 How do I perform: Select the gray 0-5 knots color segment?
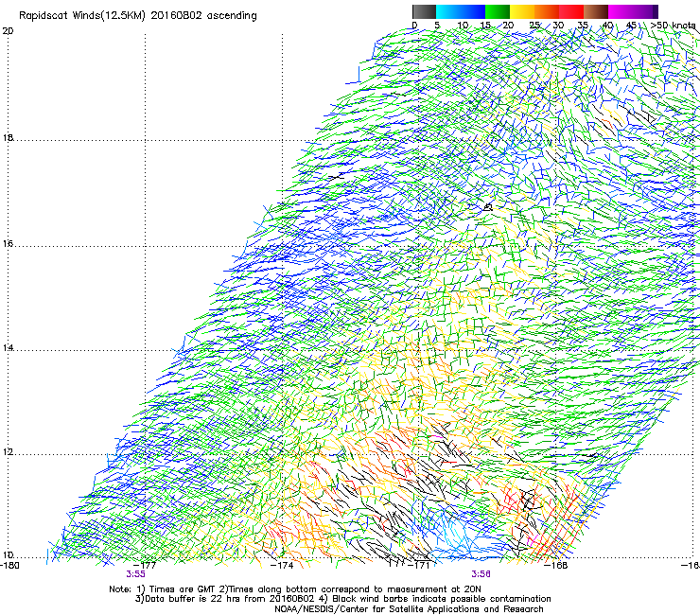424,11
